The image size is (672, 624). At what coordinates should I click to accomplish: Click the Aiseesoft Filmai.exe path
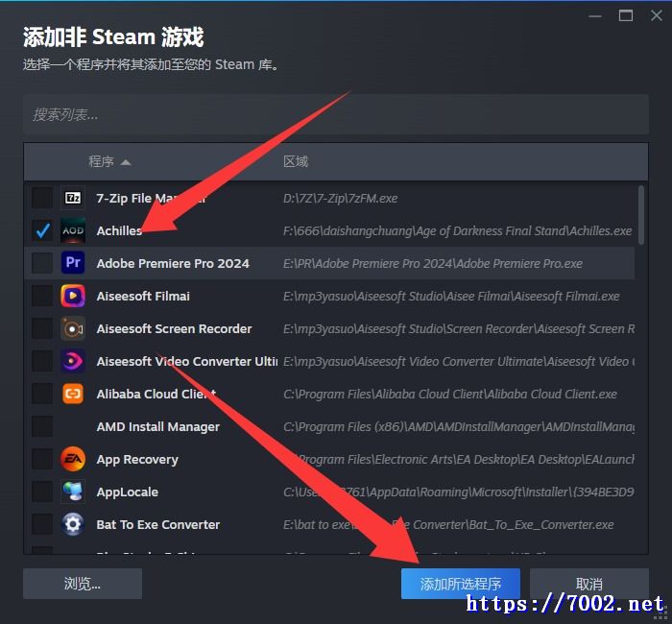coord(451,296)
